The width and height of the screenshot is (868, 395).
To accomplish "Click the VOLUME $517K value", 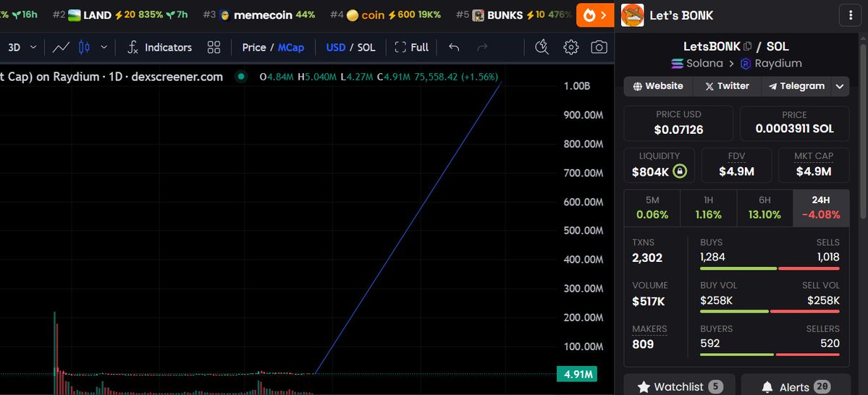I will click(x=649, y=301).
